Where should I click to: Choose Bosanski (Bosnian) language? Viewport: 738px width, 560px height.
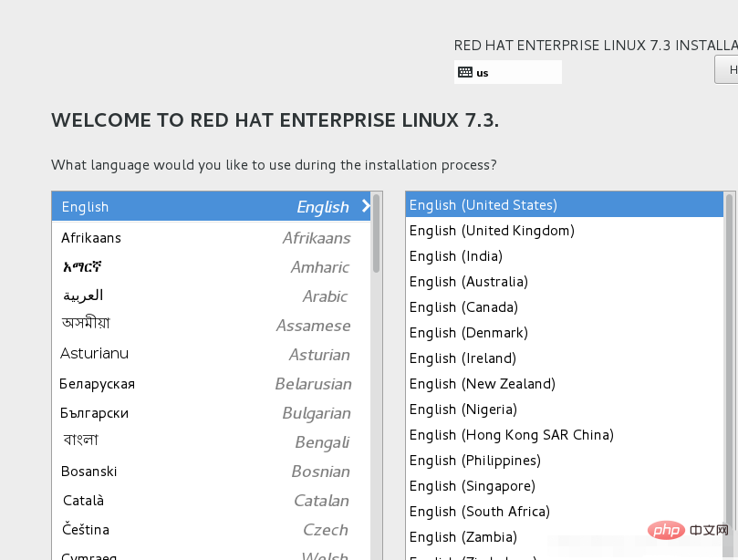[211, 471]
